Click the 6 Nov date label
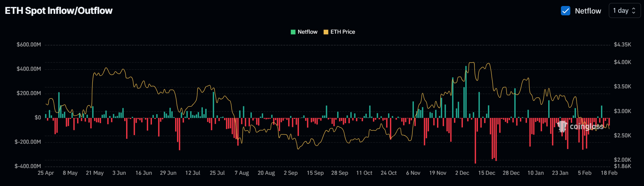 [x=413, y=173]
